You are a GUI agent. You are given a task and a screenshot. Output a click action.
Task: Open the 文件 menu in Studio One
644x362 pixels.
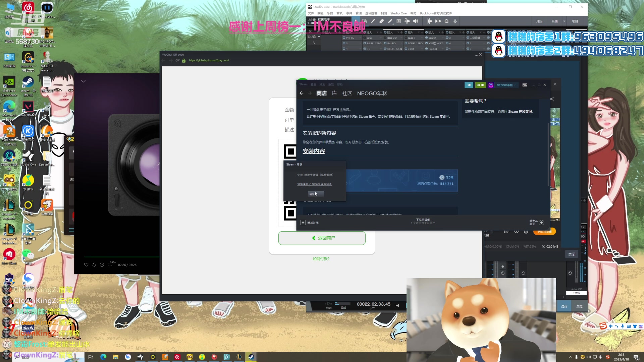[311, 13]
